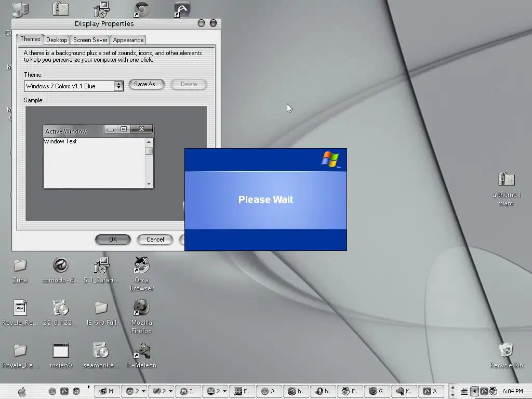This screenshot has width=532, height=399.
Task: Open the Screen Saver tab
Action: (90, 39)
